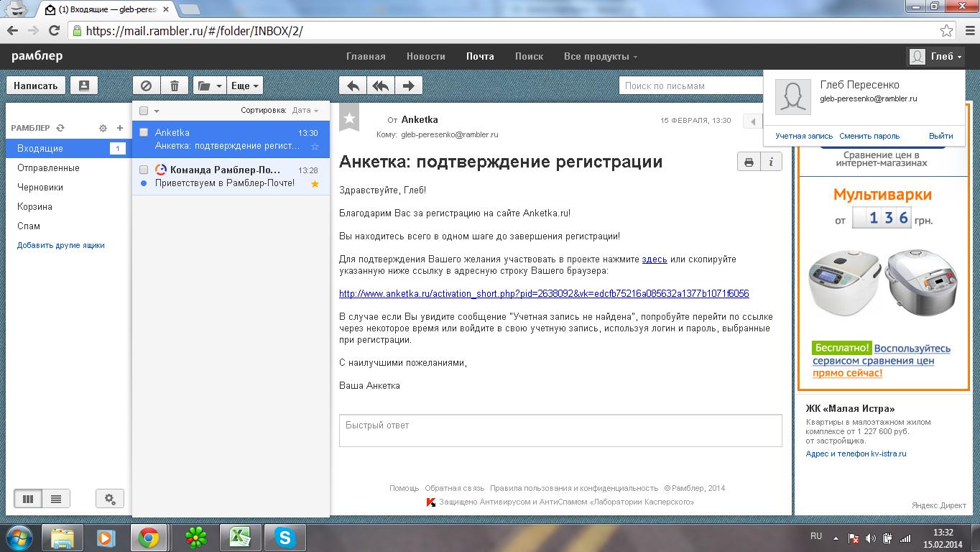The image size is (980, 552).
Task: Open the anketka.ru activation URL link
Action: coord(544,294)
